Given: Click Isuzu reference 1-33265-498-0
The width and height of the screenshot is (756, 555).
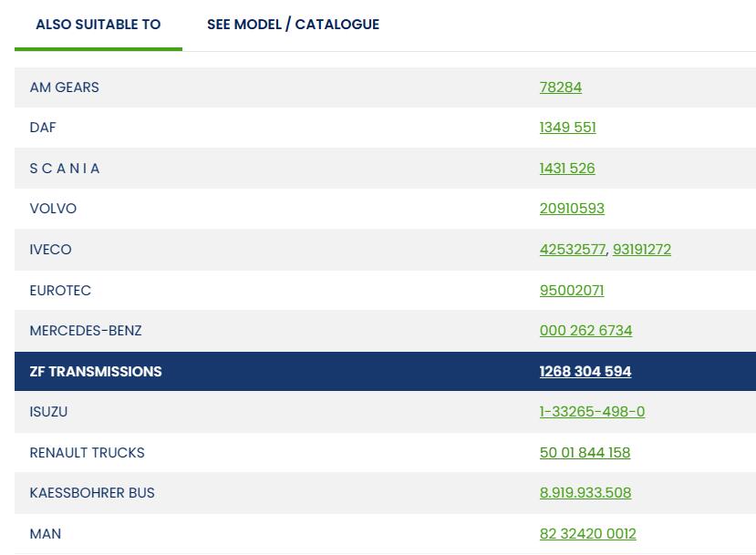Looking at the screenshot, I should click(x=592, y=412).
